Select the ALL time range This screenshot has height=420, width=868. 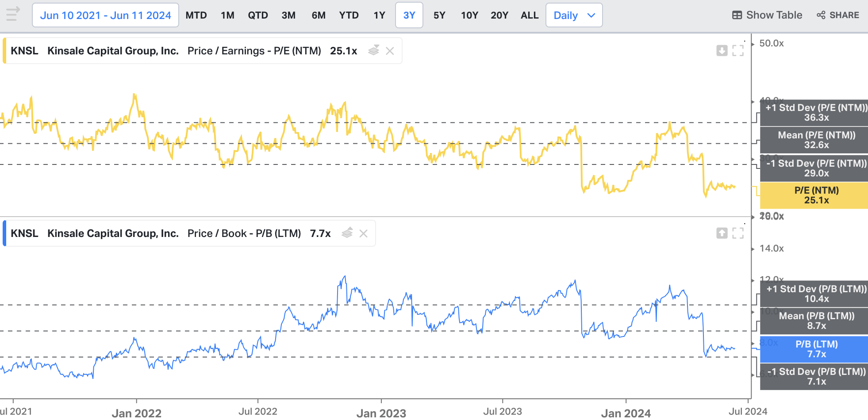pyautogui.click(x=530, y=15)
